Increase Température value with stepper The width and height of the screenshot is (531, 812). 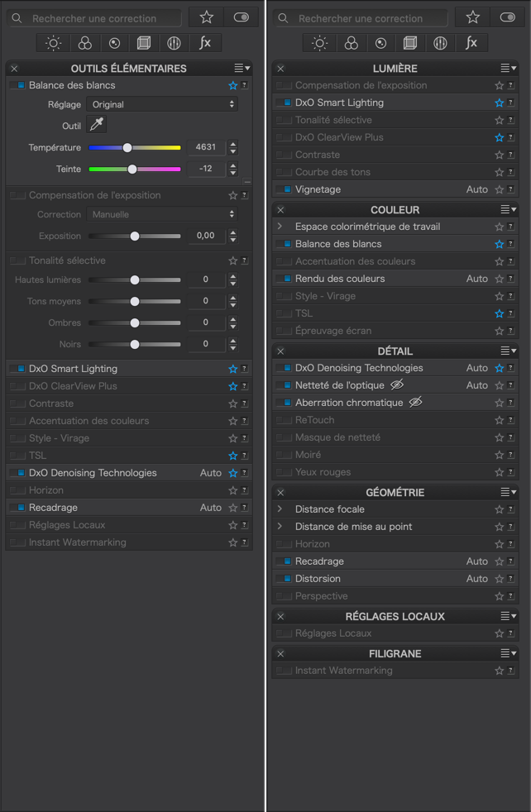(233, 145)
